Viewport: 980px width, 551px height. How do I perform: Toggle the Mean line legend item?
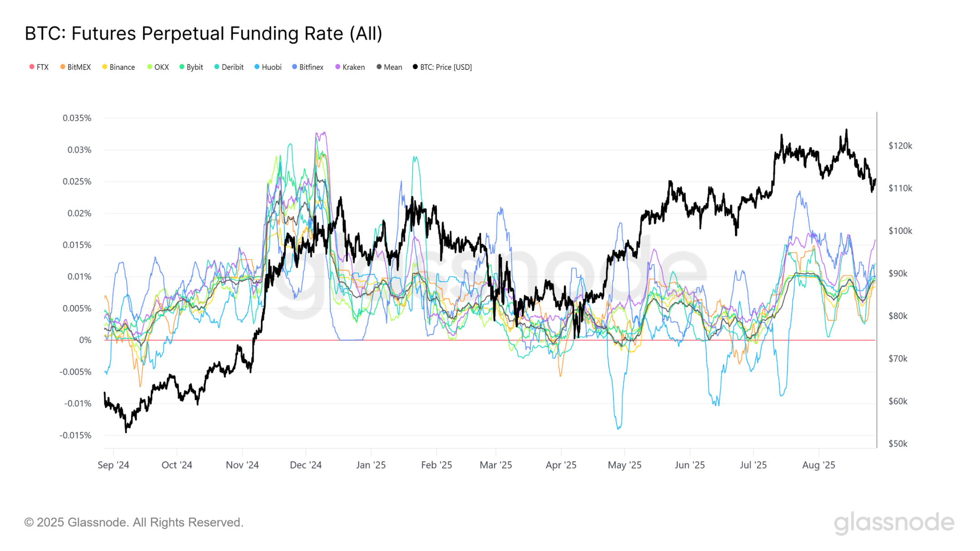point(389,67)
